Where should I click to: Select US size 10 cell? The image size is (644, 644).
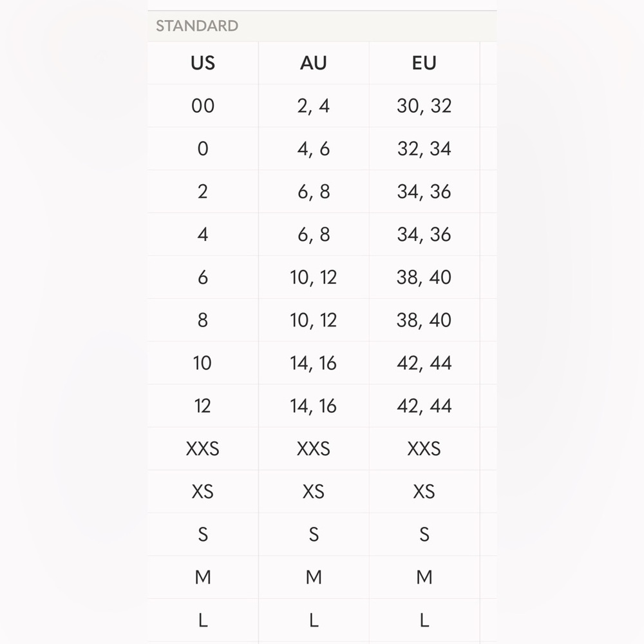(203, 363)
